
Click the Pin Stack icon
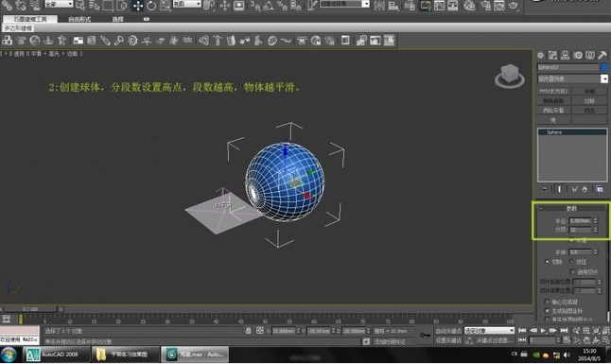click(545, 189)
